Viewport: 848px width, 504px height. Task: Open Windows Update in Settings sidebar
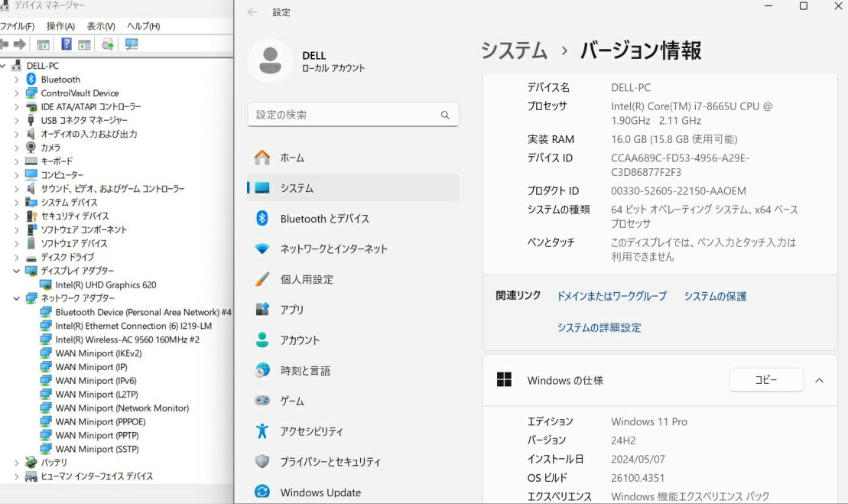pyautogui.click(x=320, y=493)
